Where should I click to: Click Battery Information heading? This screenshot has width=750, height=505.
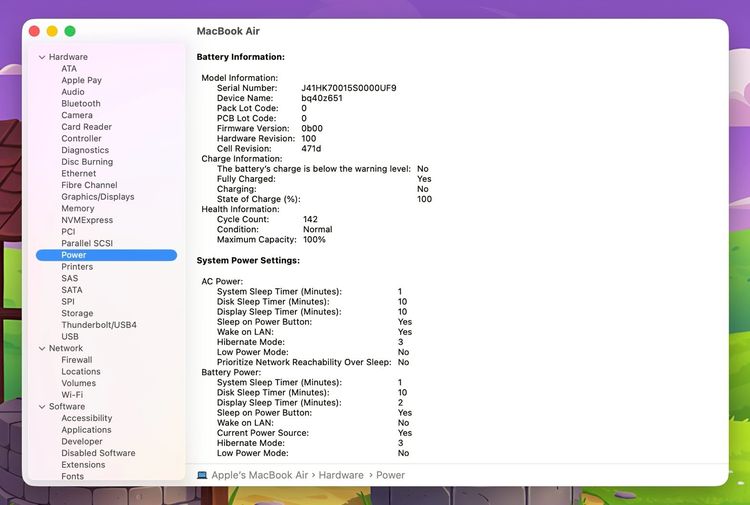click(241, 57)
